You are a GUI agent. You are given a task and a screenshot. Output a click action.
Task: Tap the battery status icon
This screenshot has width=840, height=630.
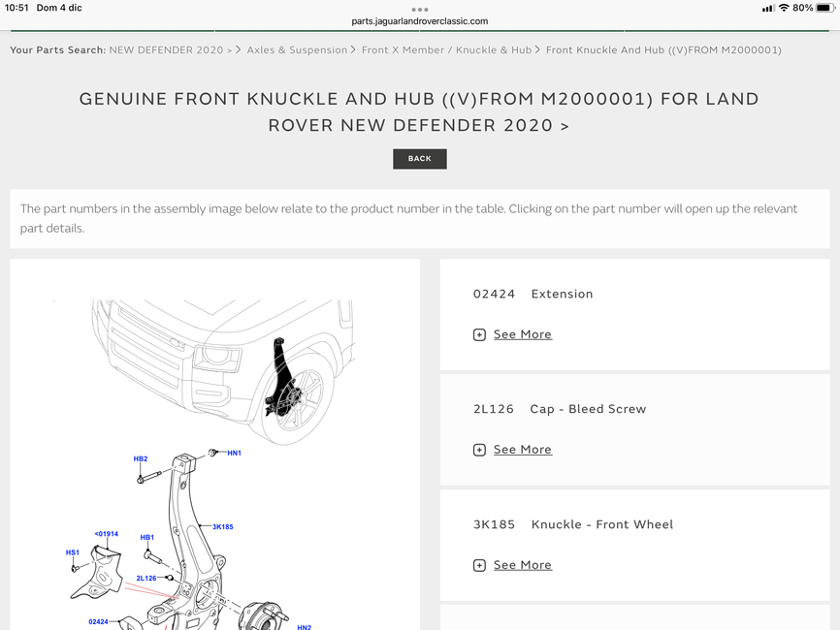coord(825,8)
